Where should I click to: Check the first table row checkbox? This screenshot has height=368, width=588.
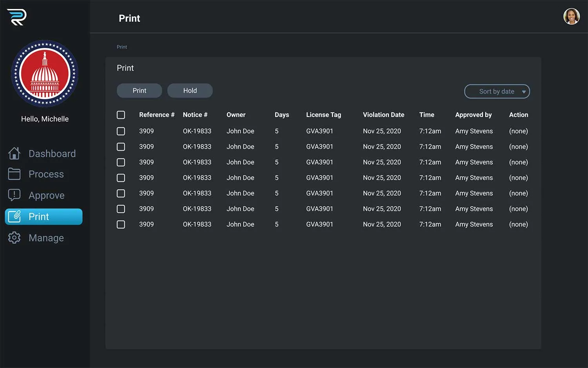click(x=121, y=131)
